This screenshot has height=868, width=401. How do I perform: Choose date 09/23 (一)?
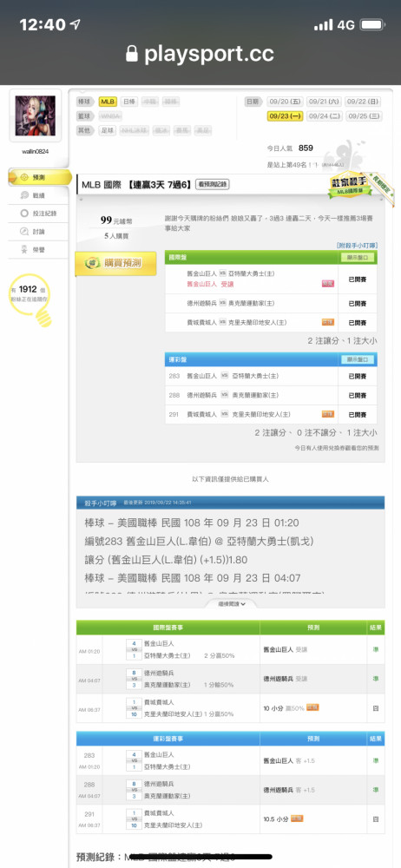click(x=286, y=116)
